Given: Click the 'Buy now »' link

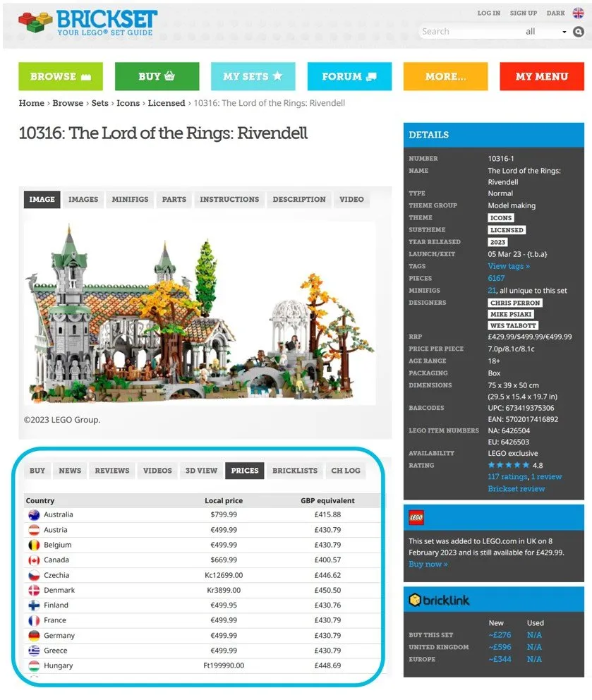Looking at the screenshot, I should pos(428,565).
